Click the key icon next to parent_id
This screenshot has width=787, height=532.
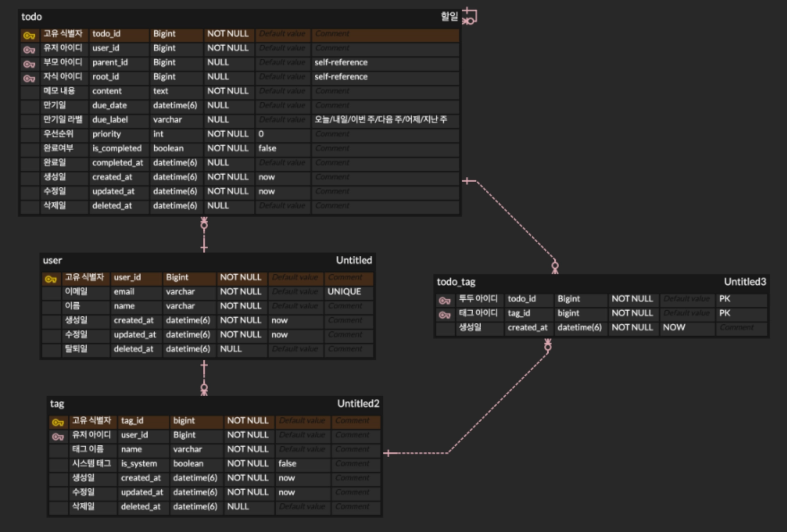pos(29,64)
